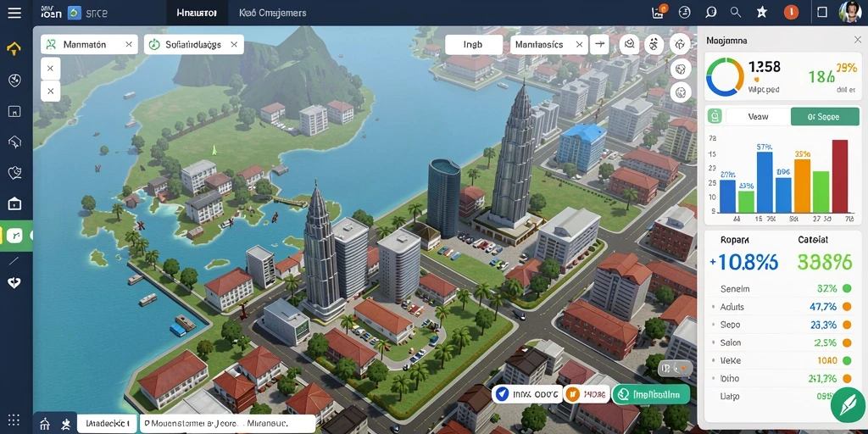Screen dimensions: 868x434
Task: Click the small gray overlay widget on map
Action: [x=676, y=368]
